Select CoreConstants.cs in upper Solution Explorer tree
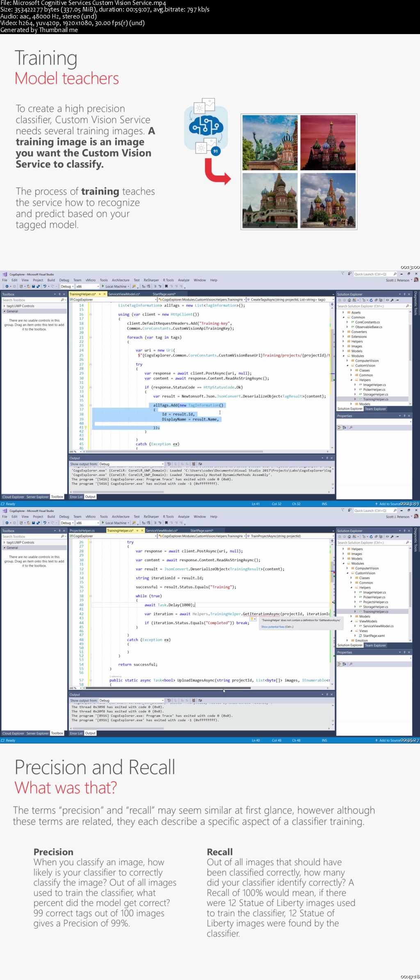The image size is (420, 980). (367, 322)
